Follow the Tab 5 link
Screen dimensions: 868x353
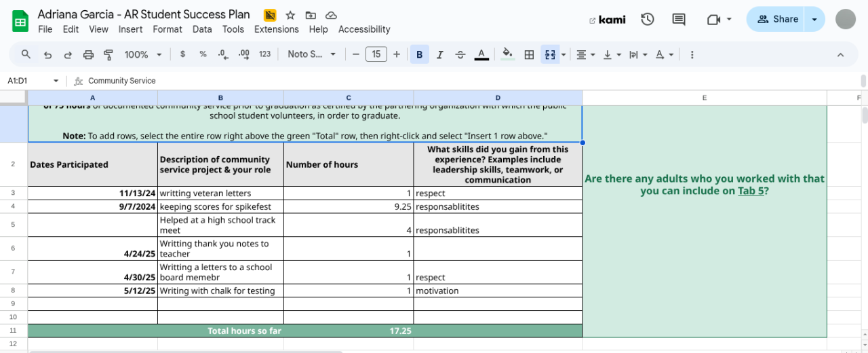click(x=751, y=191)
